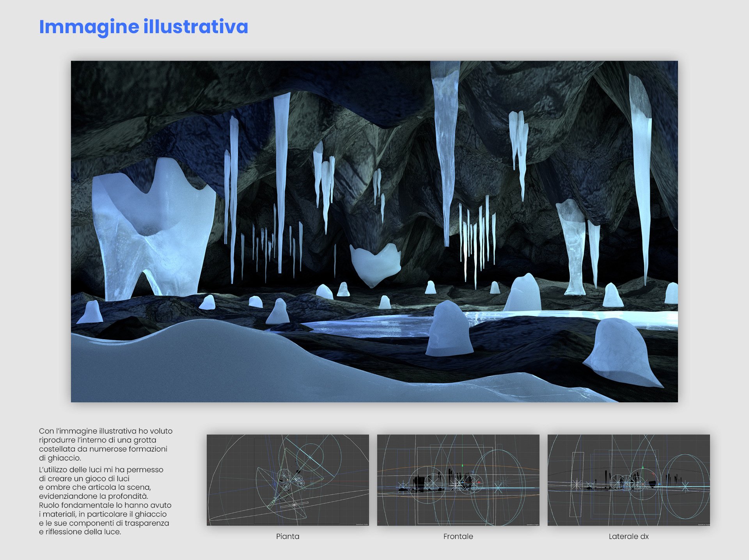Image resolution: width=749 pixels, height=560 pixels.
Task: Click the "Immagine illustrativa" heading
Action: (x=143, y=27)
